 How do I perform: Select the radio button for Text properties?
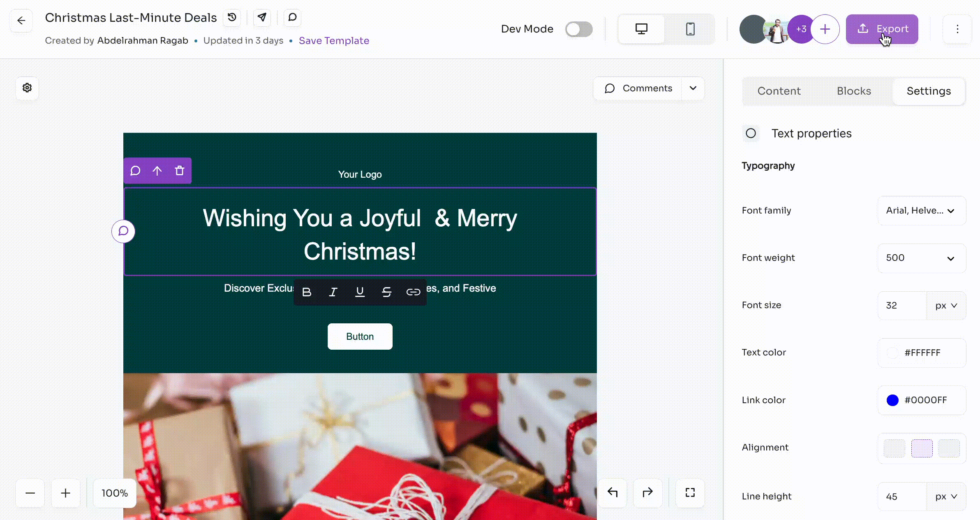click(751, 133)
